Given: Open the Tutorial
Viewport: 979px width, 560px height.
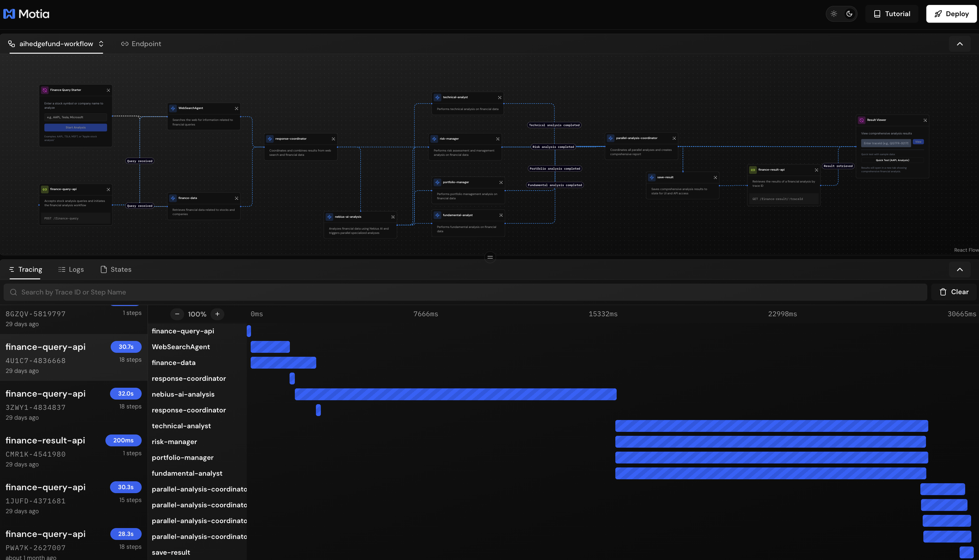Looking at the screenshot, I should coord(891,14).
